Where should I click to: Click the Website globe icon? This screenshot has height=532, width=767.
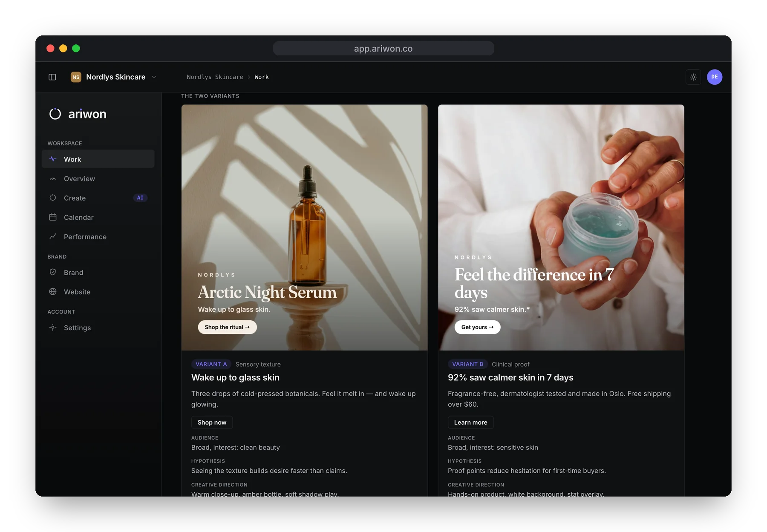tap(53, 292)
